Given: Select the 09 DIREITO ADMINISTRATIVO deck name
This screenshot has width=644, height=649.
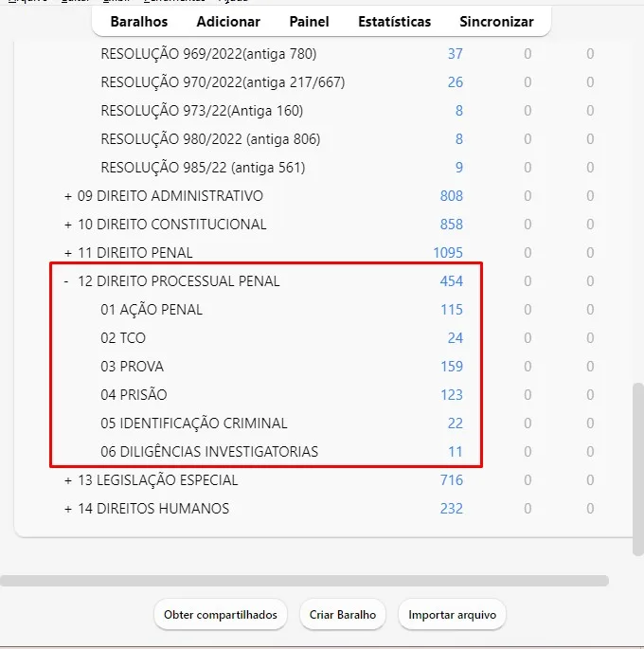Looking at the screenshot, I should pos(170,196).
